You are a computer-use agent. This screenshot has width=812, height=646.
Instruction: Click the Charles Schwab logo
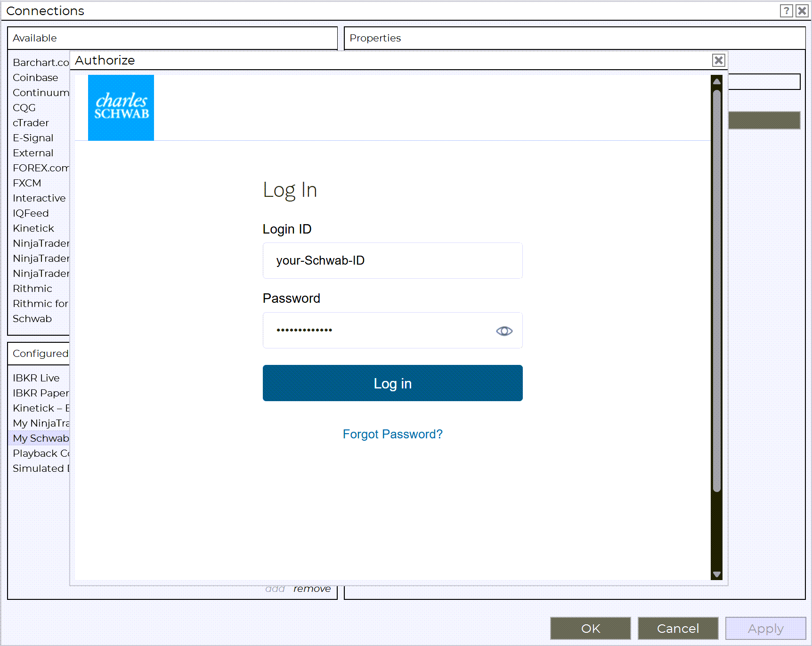121,108
